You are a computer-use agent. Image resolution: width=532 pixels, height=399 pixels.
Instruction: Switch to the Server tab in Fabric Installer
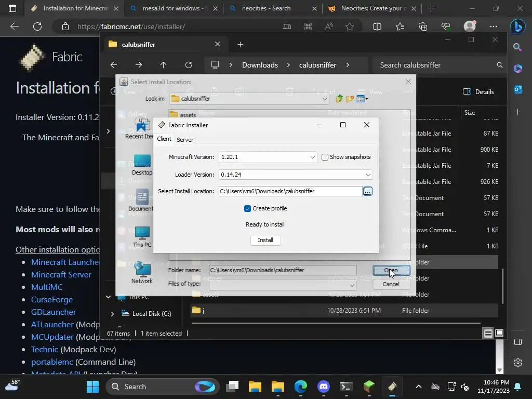(x=185, y=139)
